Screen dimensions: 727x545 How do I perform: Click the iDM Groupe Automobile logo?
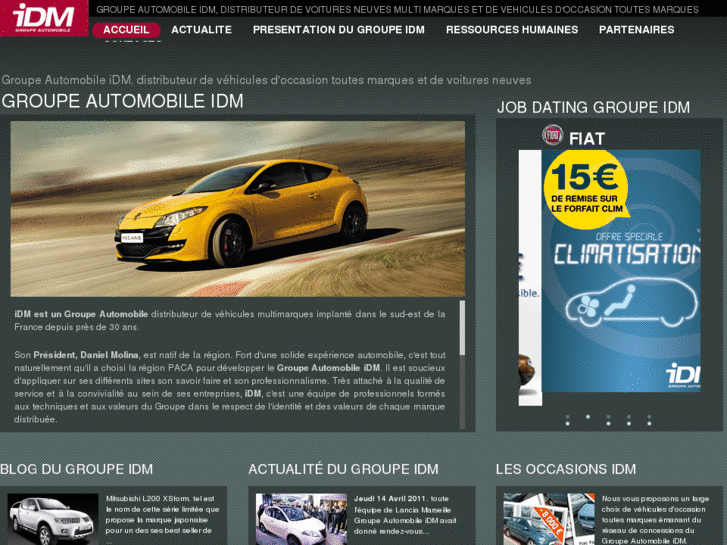point(44,18)
